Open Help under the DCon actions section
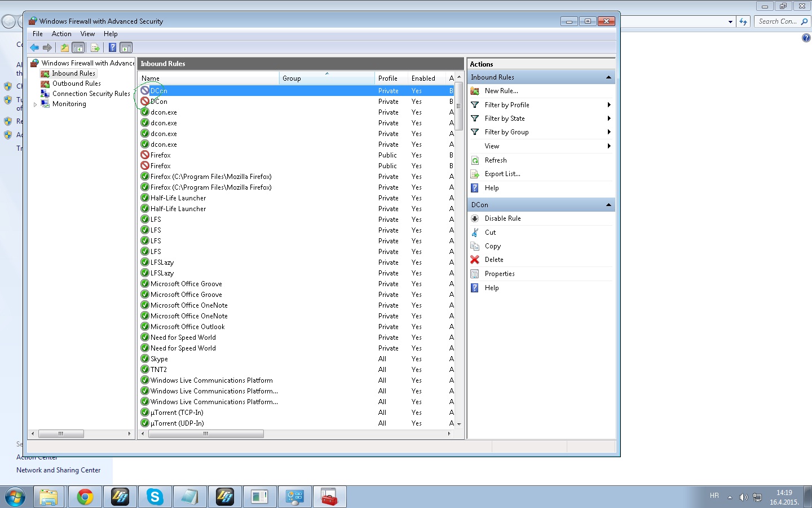812x508 pixels. [492, 288]
